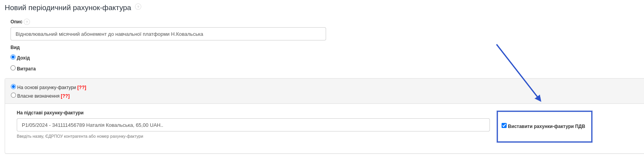Click the Опис field label

pos(16,22)
